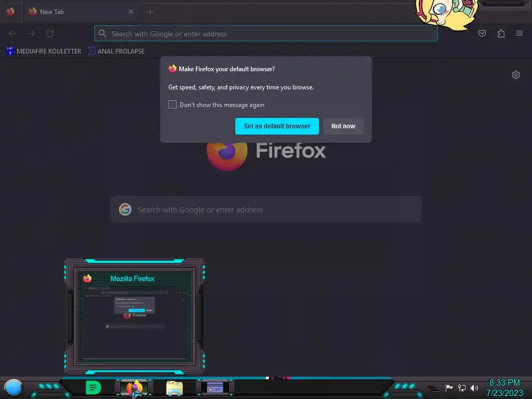Open the volume speaker icon
This screenshot has width=532, height=399.
click(x=474, y=388)
